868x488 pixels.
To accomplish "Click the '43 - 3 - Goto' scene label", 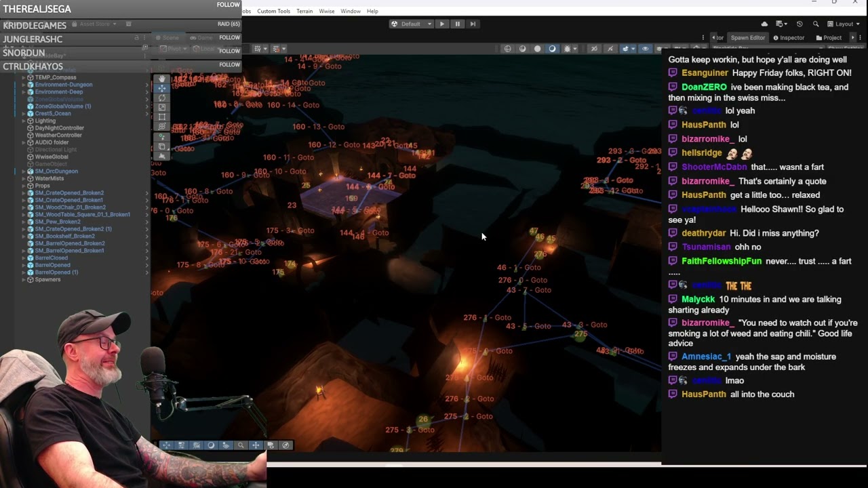I will point(584,325).
